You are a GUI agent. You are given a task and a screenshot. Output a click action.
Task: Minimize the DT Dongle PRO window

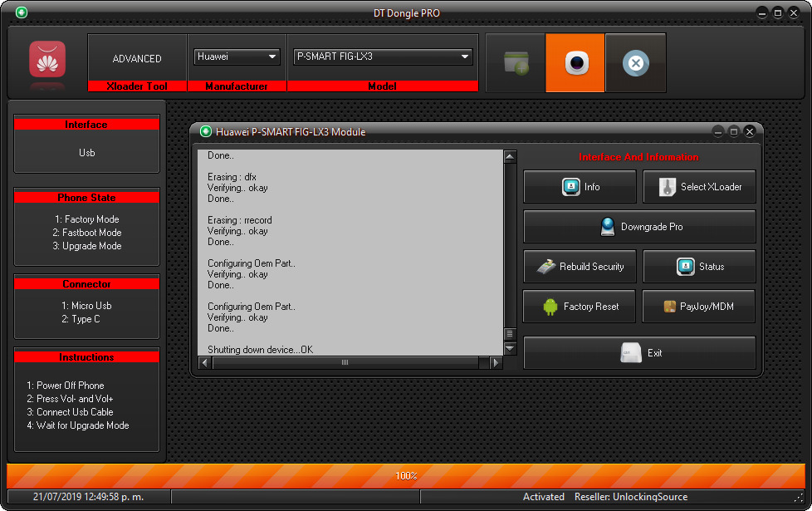(x=761, y=13)
